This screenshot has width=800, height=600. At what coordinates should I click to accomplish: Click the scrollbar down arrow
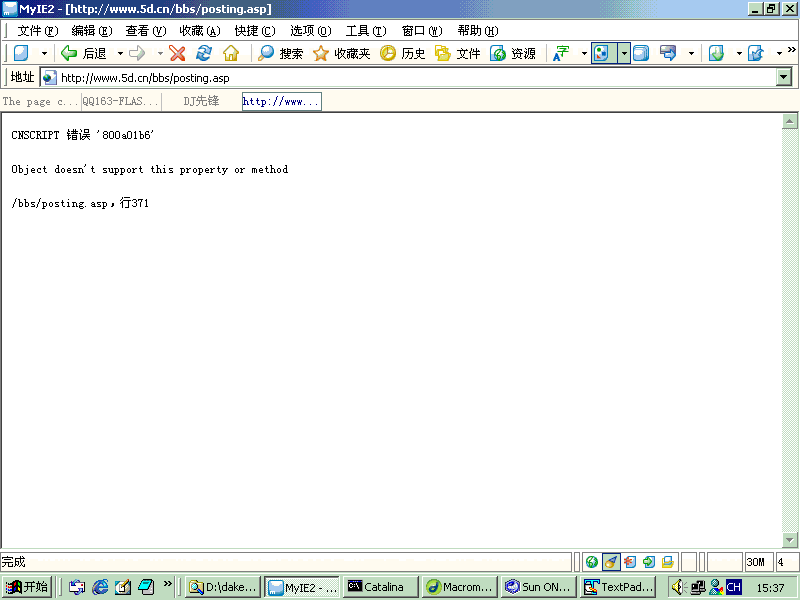(789, 540)
